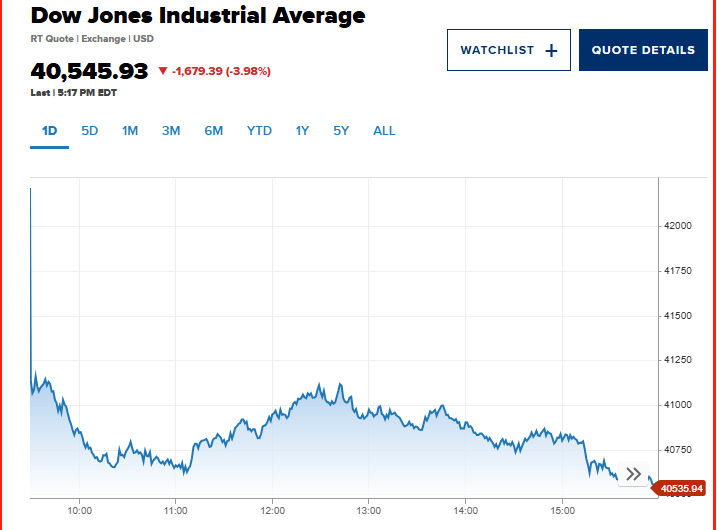Screen dimensions: 717x530
Task: View the YTD chart range
Action: pos(259,131)
